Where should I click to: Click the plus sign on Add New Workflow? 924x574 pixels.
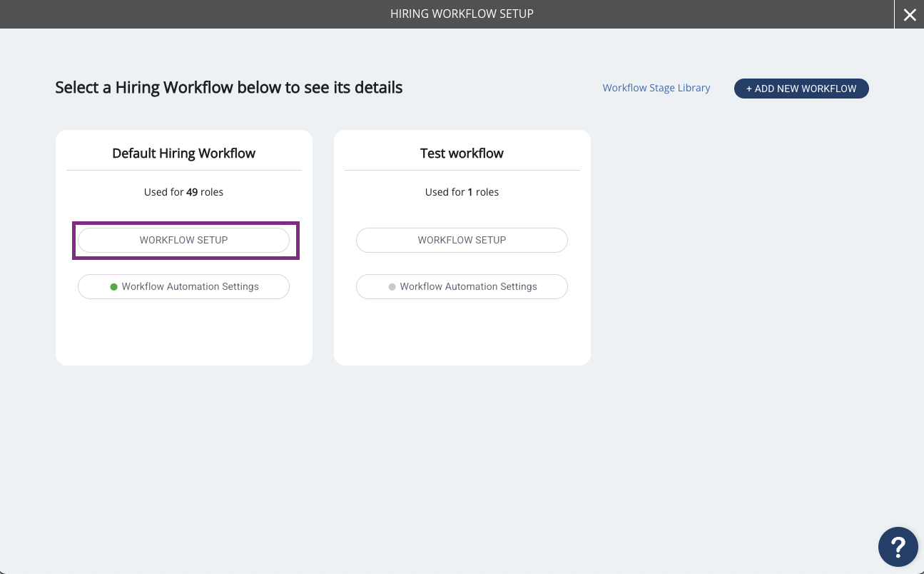point(749,89)
